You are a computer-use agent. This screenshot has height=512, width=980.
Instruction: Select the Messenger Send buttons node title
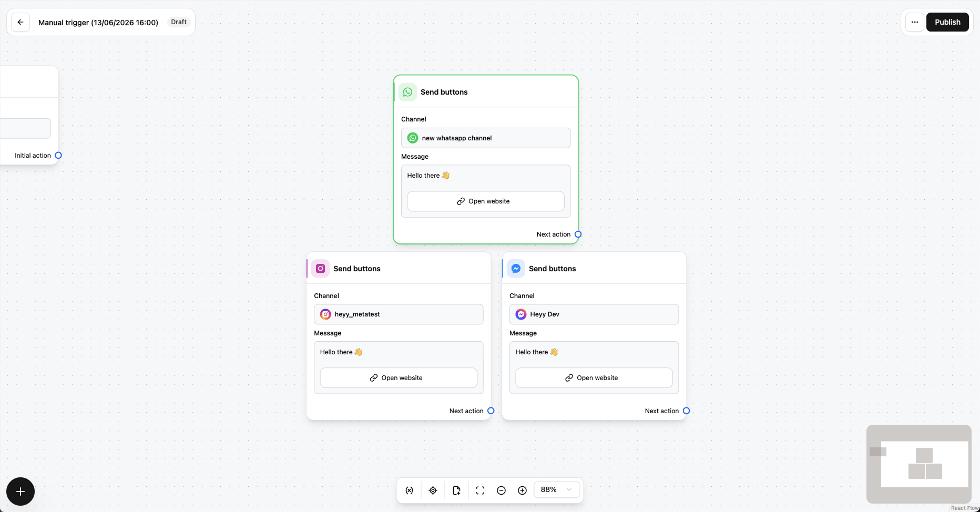(x=552, y=269)
